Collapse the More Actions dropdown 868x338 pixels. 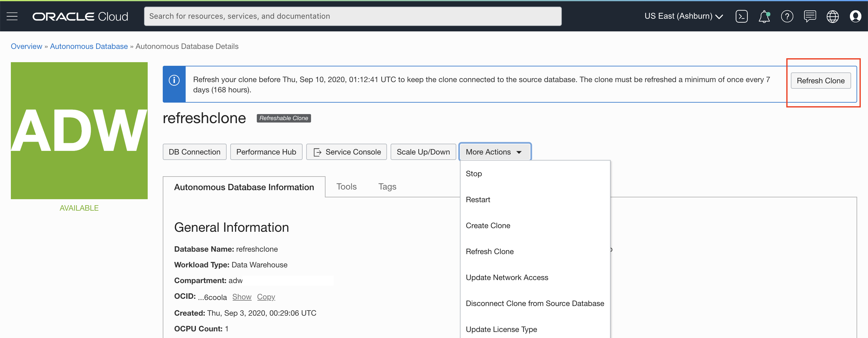[494, 152]
